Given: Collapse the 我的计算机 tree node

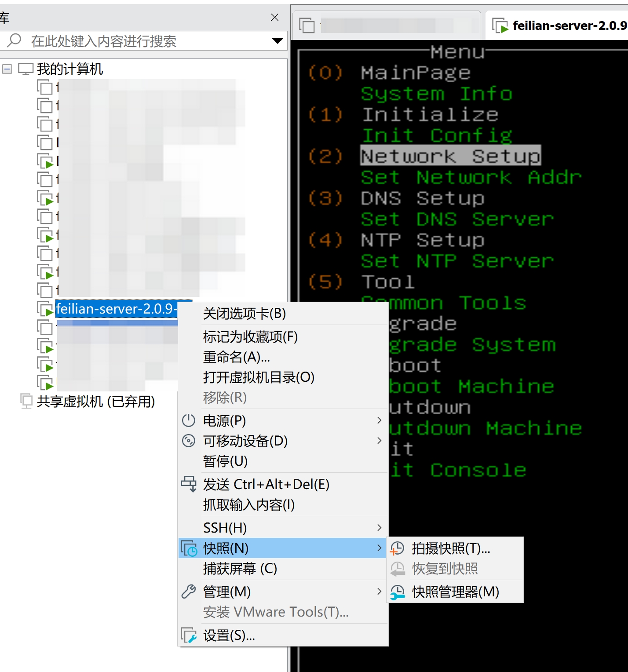Looking at the screenshot, I should pos(7,69).
